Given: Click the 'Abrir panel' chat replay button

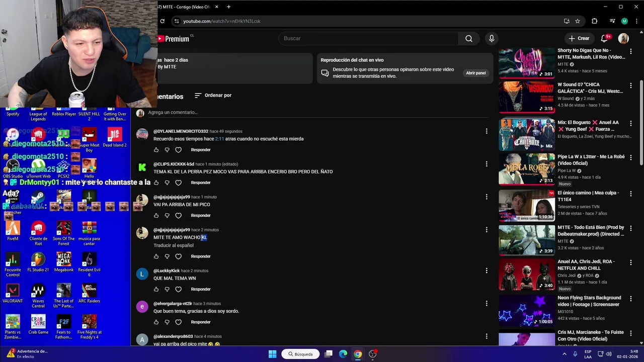Looking at the screenshot, I should click(x=475, y=73).
